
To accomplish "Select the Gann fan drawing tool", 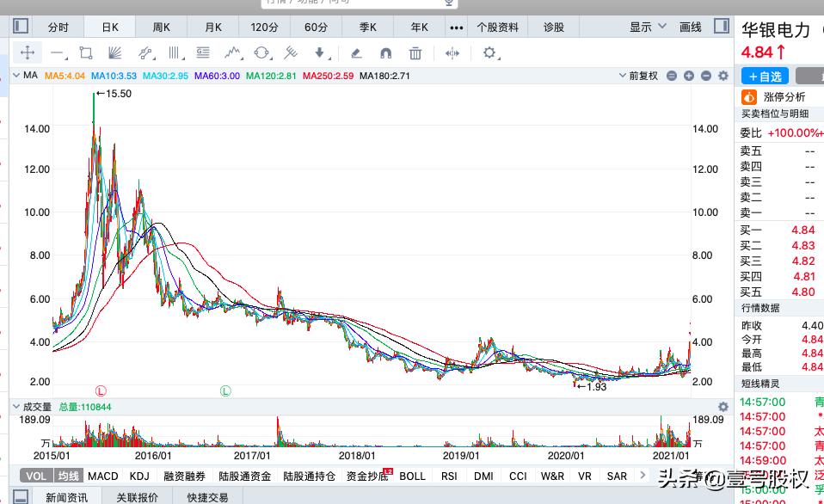I will (114, 53).
